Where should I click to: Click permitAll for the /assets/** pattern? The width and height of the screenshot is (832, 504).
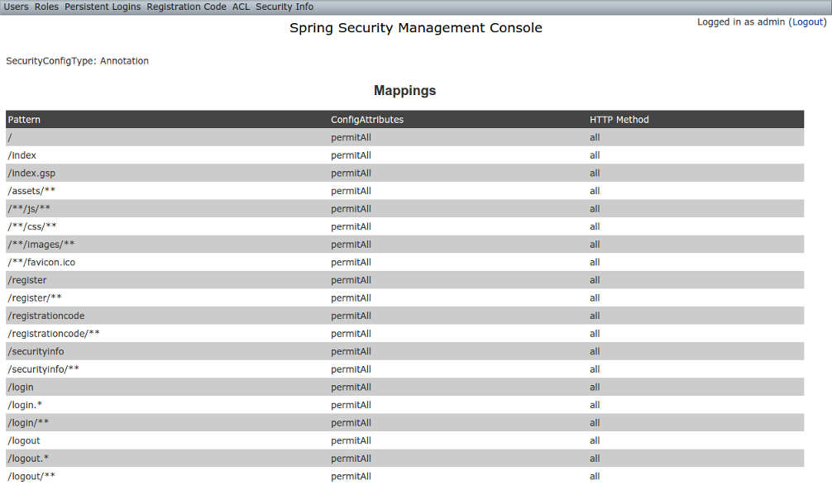pos(351,190)
